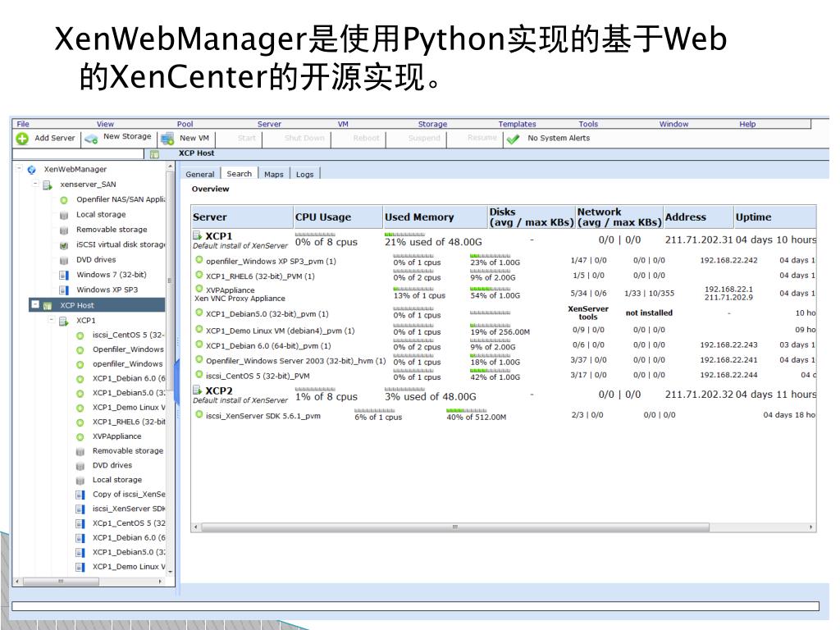Image resolution: width=840 pixels, height=630 pixels.
Task: Click the New Storage disk icon
Action: [x=92, y=139]
